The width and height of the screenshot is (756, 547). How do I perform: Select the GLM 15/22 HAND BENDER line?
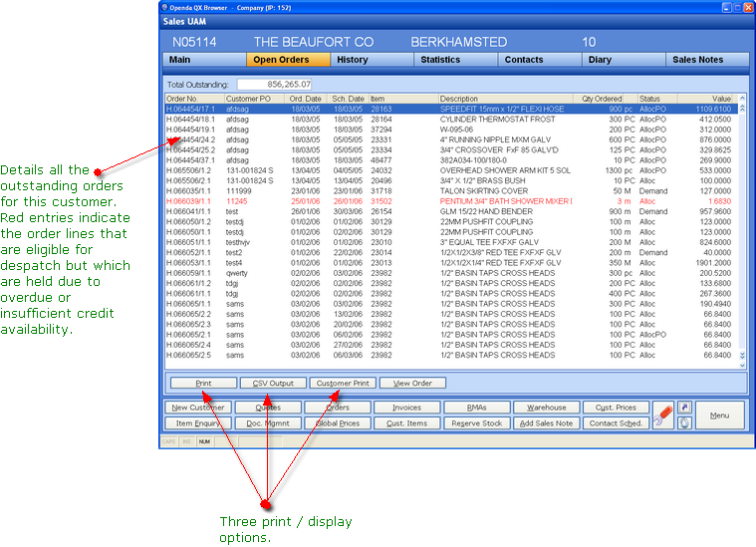point(451,212)
